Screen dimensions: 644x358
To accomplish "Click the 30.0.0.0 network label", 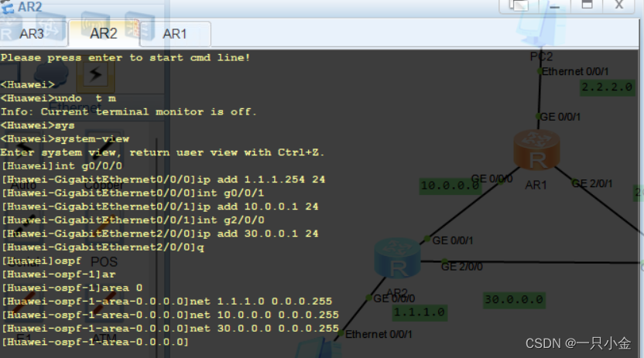I will point(514,300).
